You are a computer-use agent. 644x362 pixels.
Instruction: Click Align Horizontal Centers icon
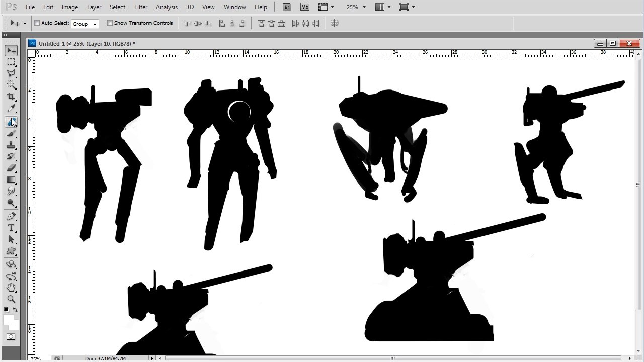pyautogui.click(x=232, y=23)
